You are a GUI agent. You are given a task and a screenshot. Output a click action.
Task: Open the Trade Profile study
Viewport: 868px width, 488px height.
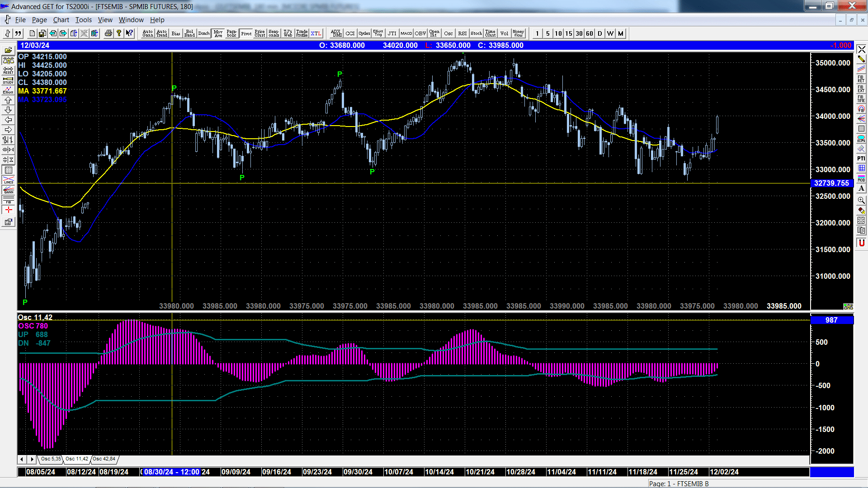coord(302,33)
